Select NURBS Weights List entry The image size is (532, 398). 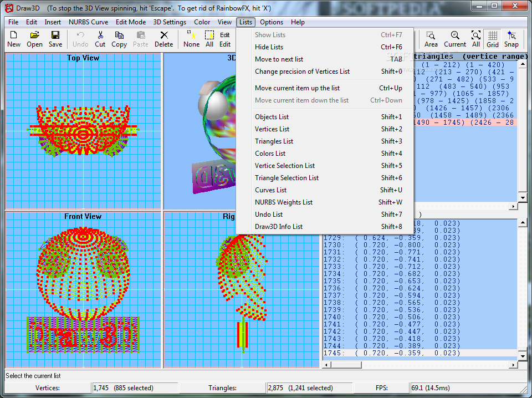(x=325, y=202)
